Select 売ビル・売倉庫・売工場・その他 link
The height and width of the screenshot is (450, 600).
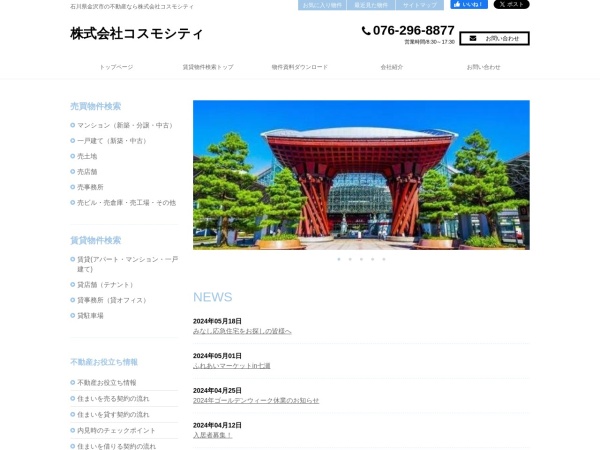127,203
